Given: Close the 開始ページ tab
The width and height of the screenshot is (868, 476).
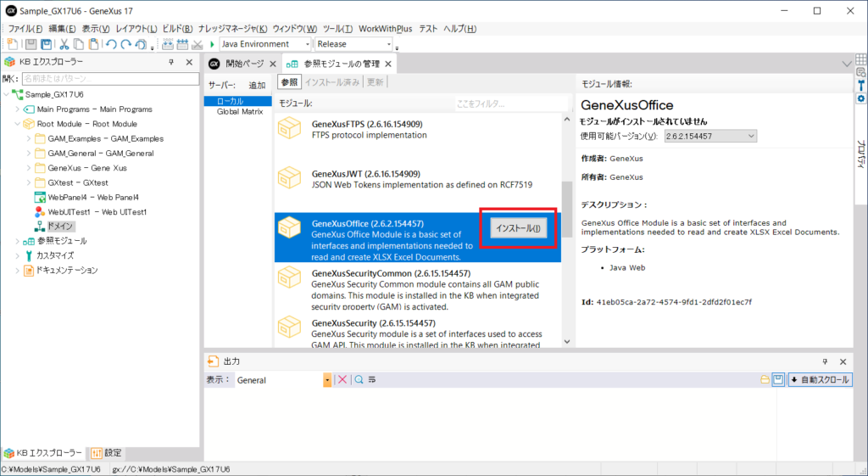Looking at the screenshot, I should click(273, 64).
